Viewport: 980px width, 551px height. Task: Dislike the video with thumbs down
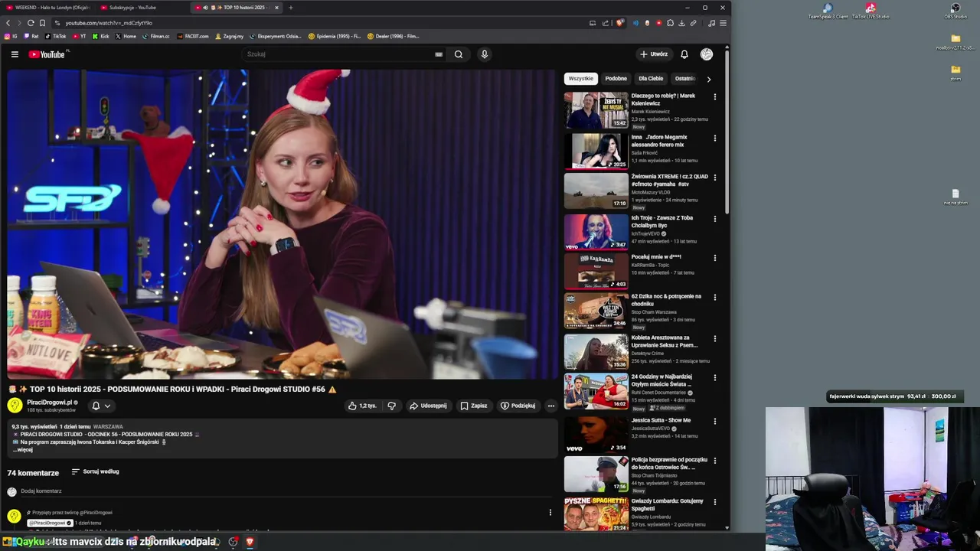click(x=391, y=406)
